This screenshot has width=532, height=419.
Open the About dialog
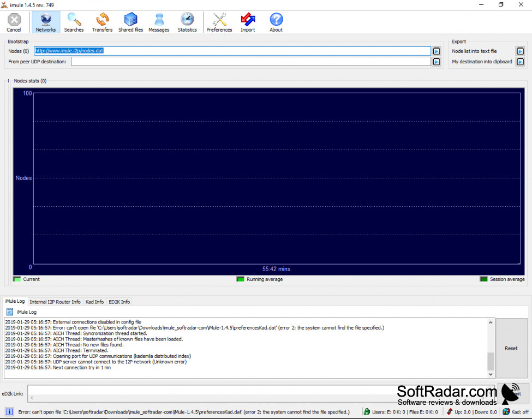tap(276, 22)
